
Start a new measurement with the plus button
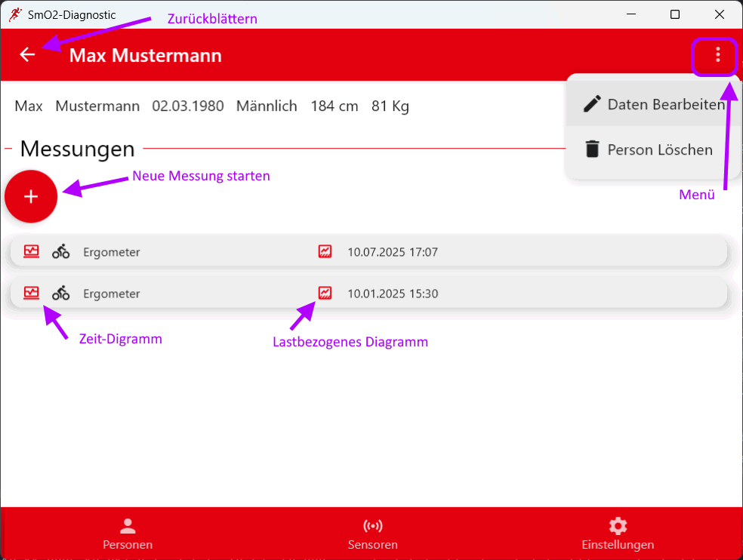pyautogui.click(x=31, y=196)
